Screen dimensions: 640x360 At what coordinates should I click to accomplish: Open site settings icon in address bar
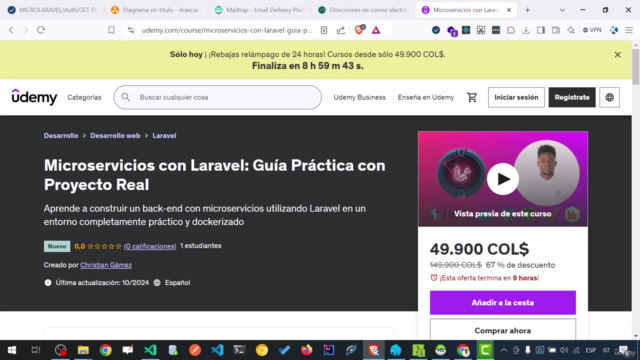click(x=131, y=30)
